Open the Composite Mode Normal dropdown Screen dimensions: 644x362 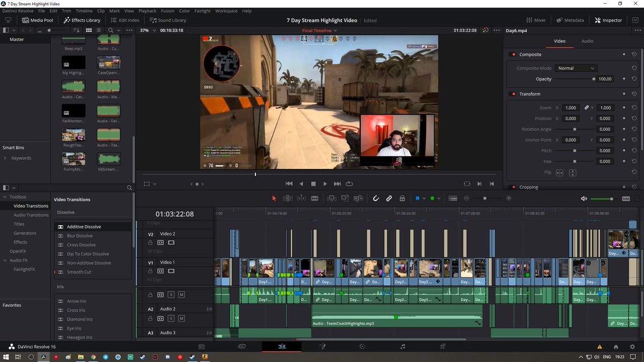(x=576, y=68)
